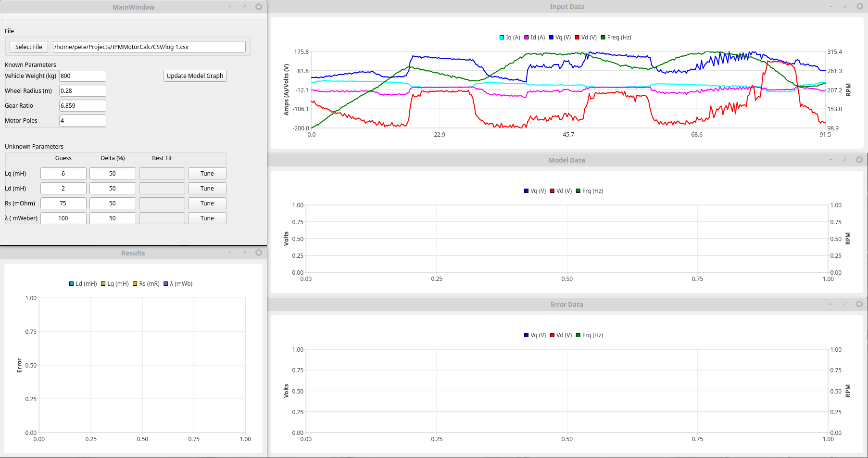
Task: Click the Gear Ratio text box
Action: coord(82,106)
